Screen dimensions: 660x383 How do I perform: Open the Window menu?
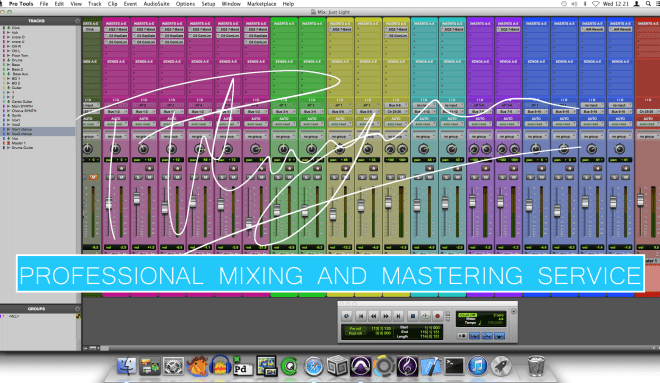coord(231,3)
